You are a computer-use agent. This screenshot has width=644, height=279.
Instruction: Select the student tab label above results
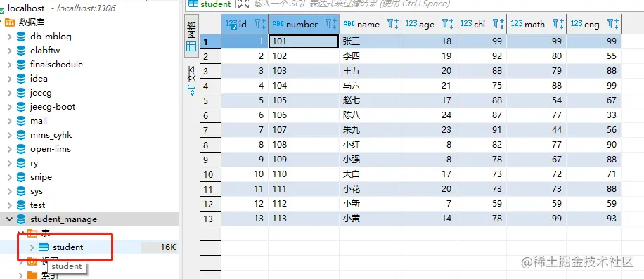click(211, 4)
